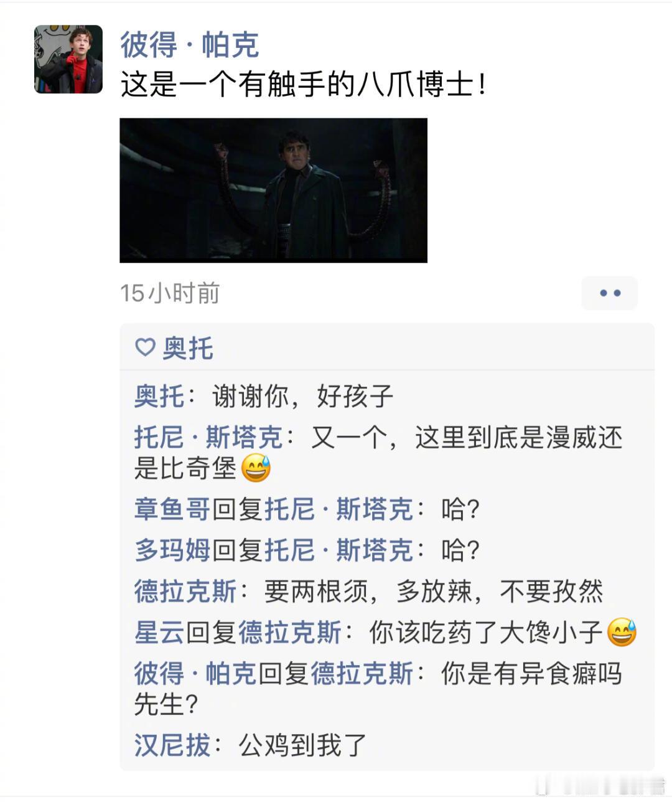The width and height of the screenshot is (672, 802).
Task: Click the 15小时前 timestamp
Action: point(170,293)
